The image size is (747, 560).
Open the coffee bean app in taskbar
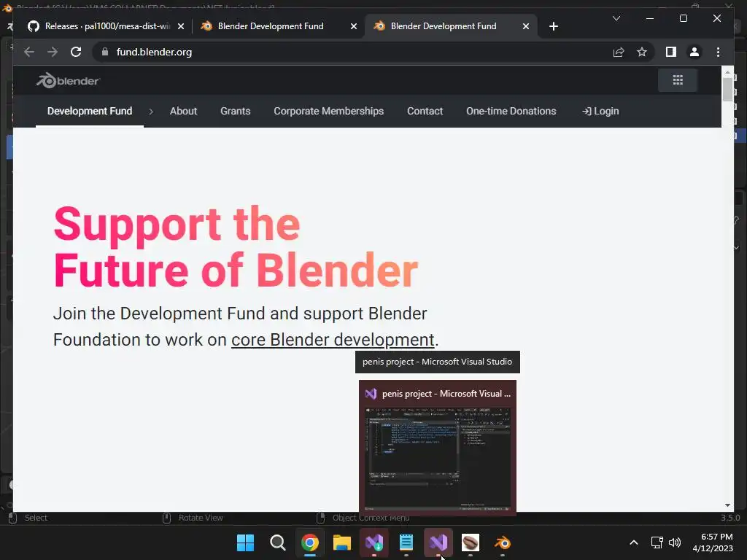coord(471,542)
